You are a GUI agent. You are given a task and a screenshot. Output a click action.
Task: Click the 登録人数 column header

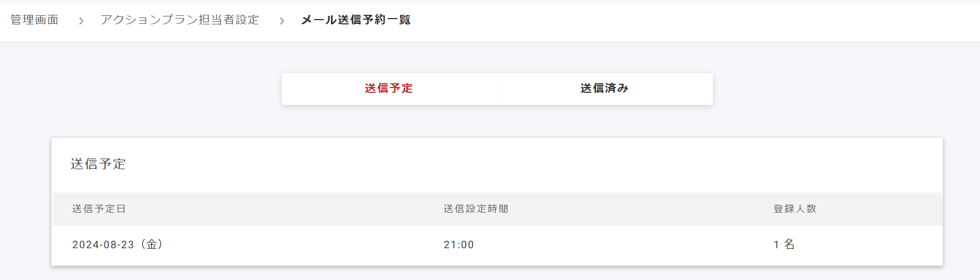pos(795,209)
